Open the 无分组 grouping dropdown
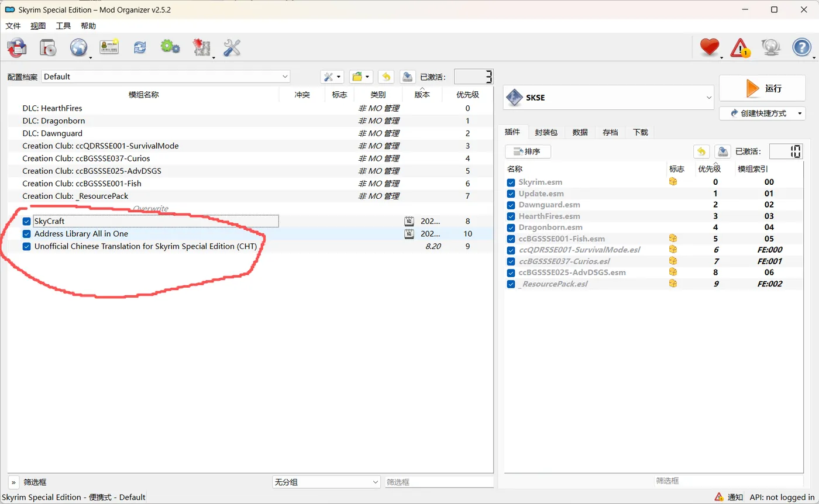This screenshot has height=504, width=819. click(x=326, y=482)
